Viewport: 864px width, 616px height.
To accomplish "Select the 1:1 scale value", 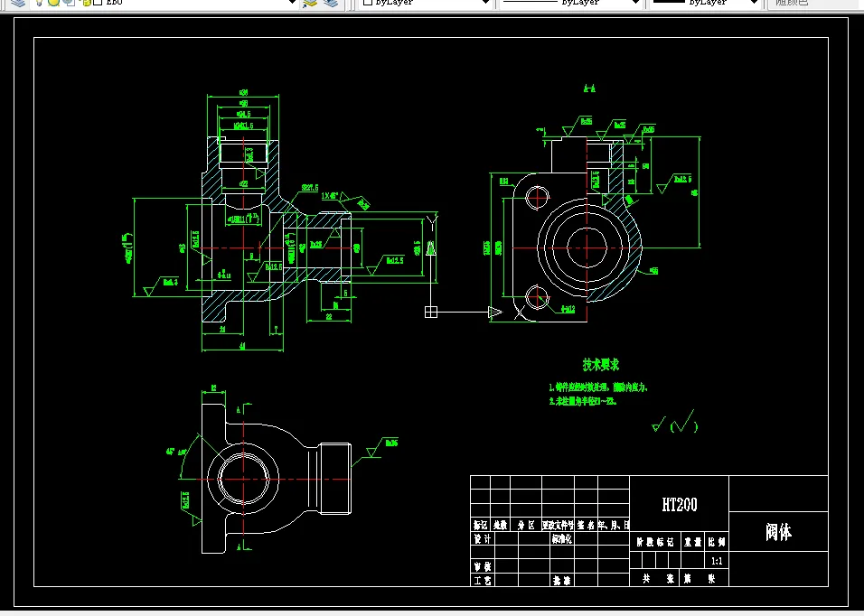I will (x=717, y=562).
